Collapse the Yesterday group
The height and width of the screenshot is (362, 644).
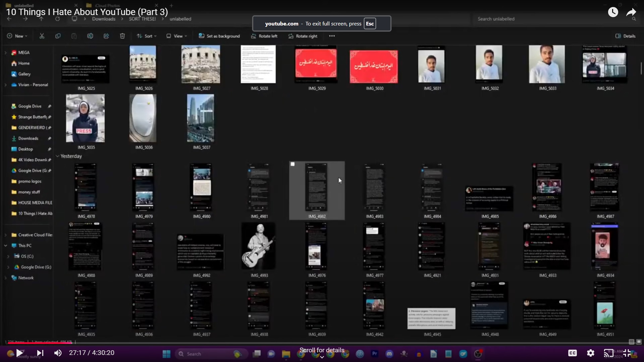tap(57, 156)
